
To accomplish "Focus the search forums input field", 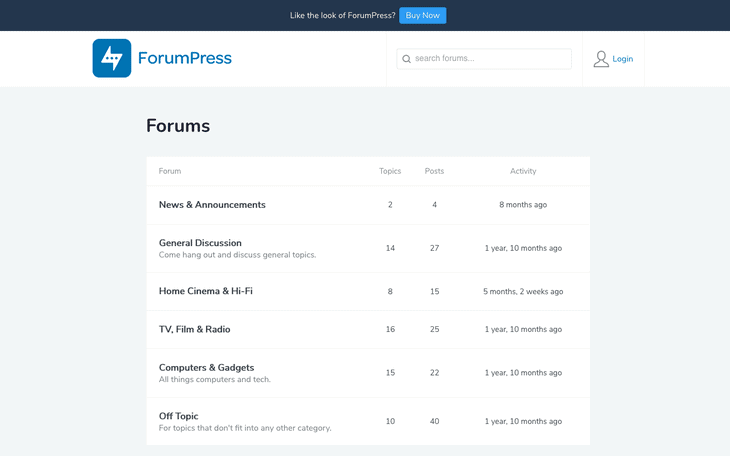I will pyautogui.click(x=490, y=59).
